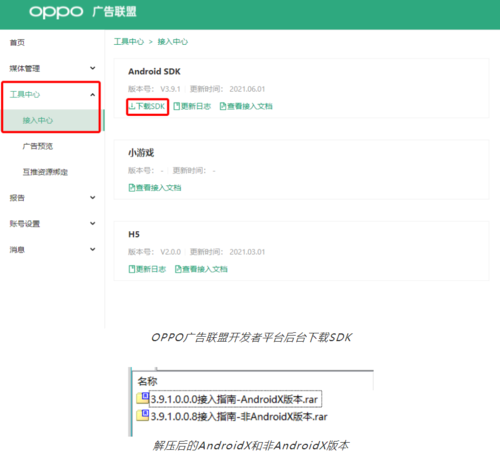The height and width of the screenshot is (462, 500).
Task: Click the rar icon of the 非AndroidX版本 file
Action: coord(143,415)
